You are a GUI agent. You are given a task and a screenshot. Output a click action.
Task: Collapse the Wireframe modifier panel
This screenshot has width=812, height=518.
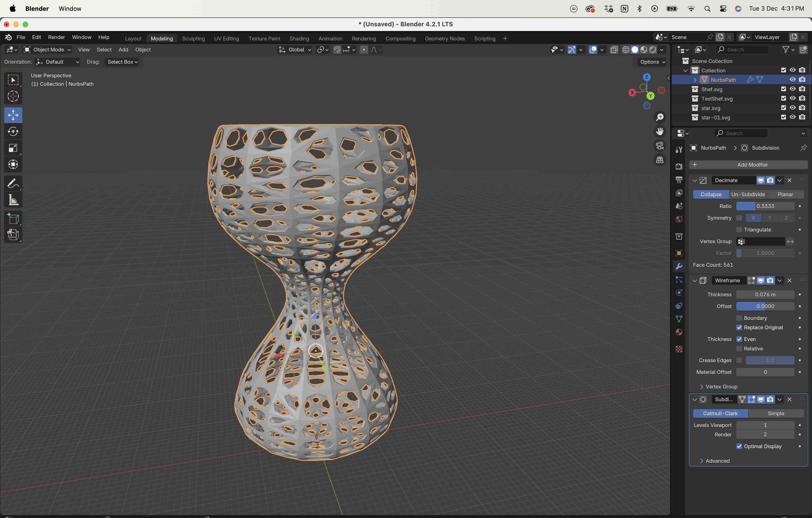[694, 281]
